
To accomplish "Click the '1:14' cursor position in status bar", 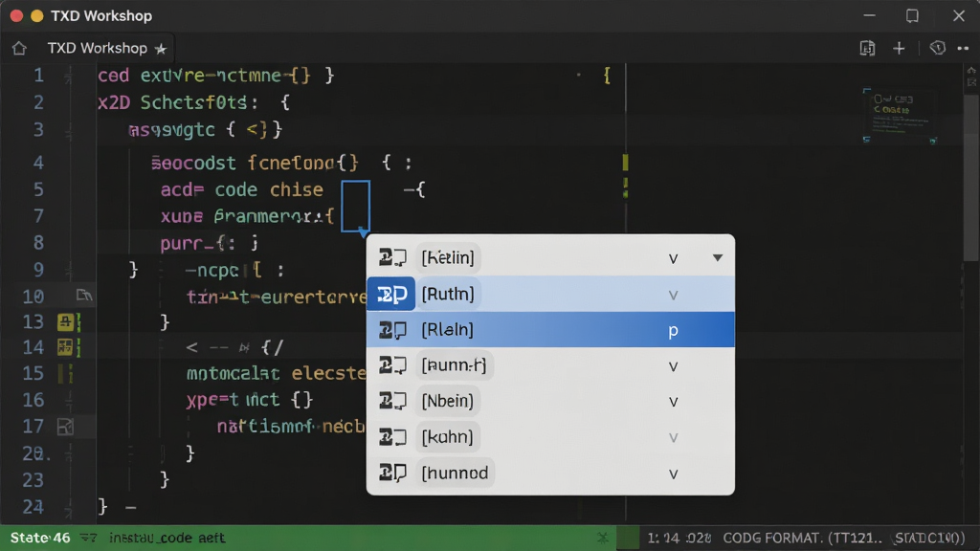I will coord(662,538).
